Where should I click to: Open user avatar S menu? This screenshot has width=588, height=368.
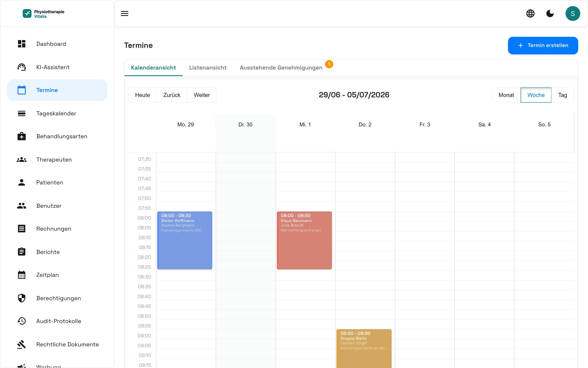click(x=573, y=14)
